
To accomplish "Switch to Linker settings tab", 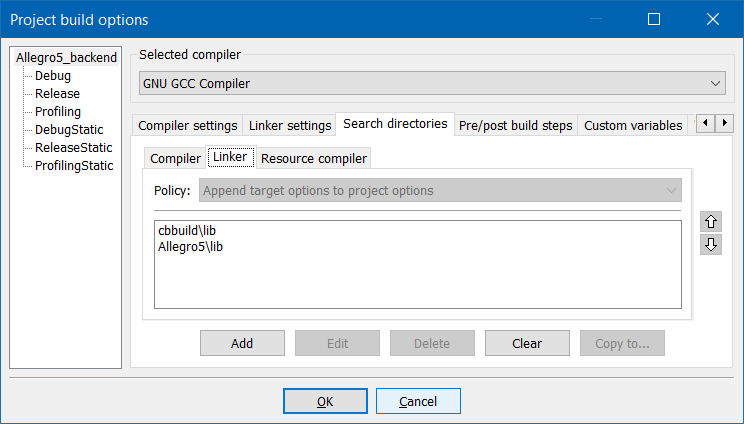I will 288,126.
